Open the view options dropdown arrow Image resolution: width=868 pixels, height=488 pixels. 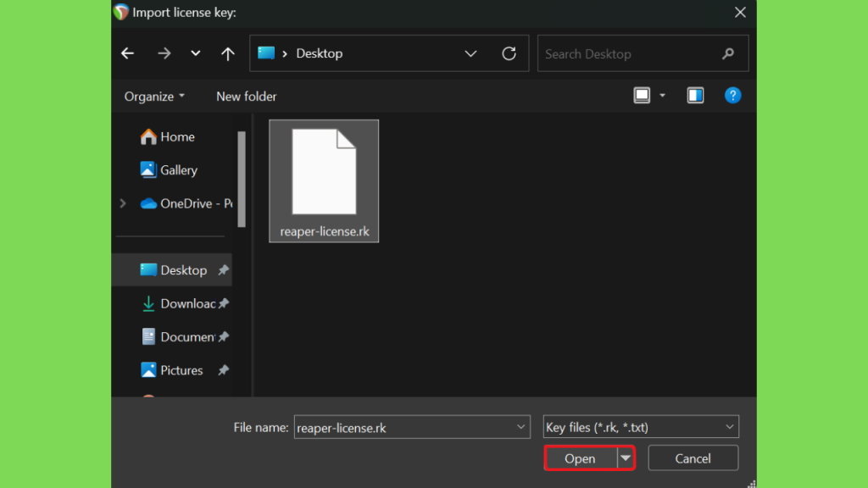(x=663, y=96)
